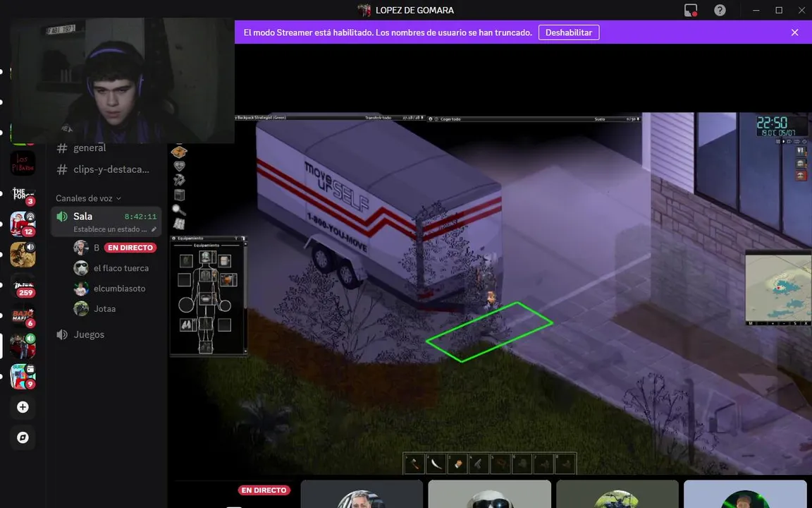Set game speed to normal play
This screenshot has height=508, width=812.
784,142
